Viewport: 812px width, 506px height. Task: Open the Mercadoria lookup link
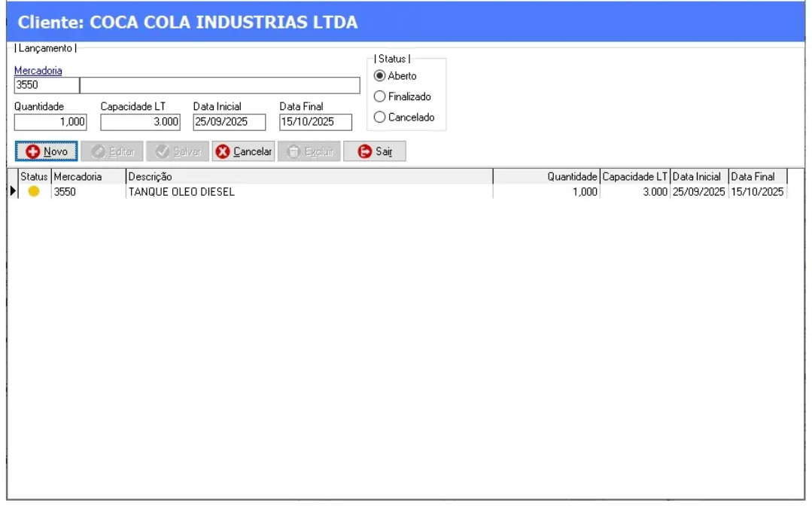tap(38, 71)
